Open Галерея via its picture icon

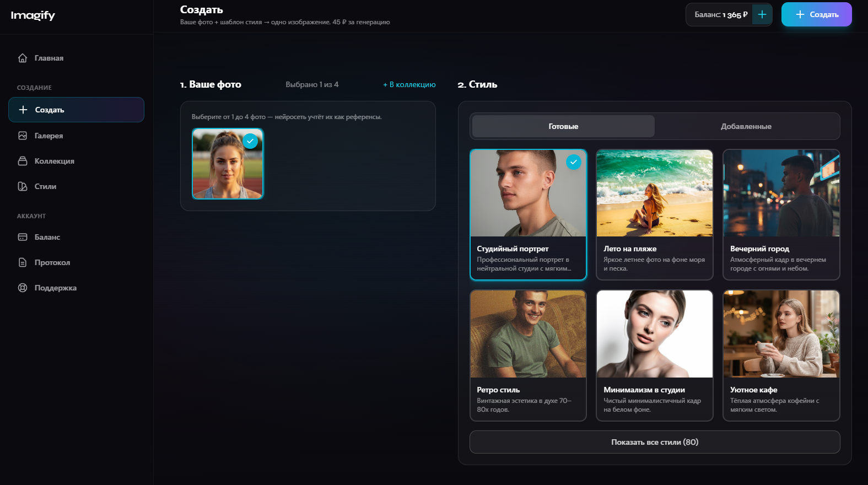tap(23, 136)
